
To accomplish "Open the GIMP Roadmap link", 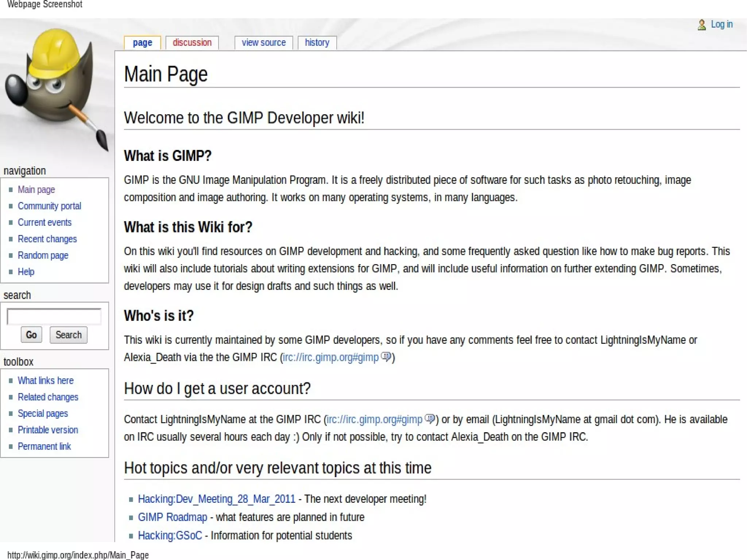I will (172, 517).
